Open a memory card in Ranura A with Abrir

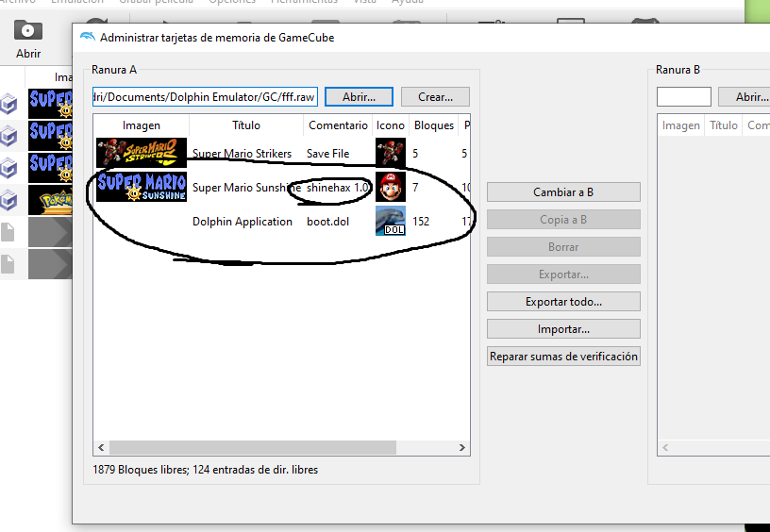coord(359,96)
